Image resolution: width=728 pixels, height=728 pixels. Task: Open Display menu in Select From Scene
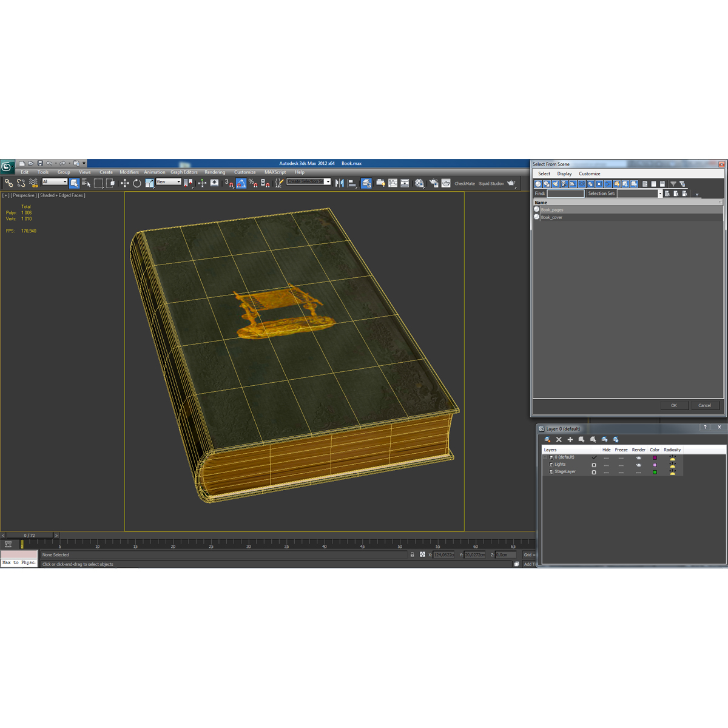point(565,174)
